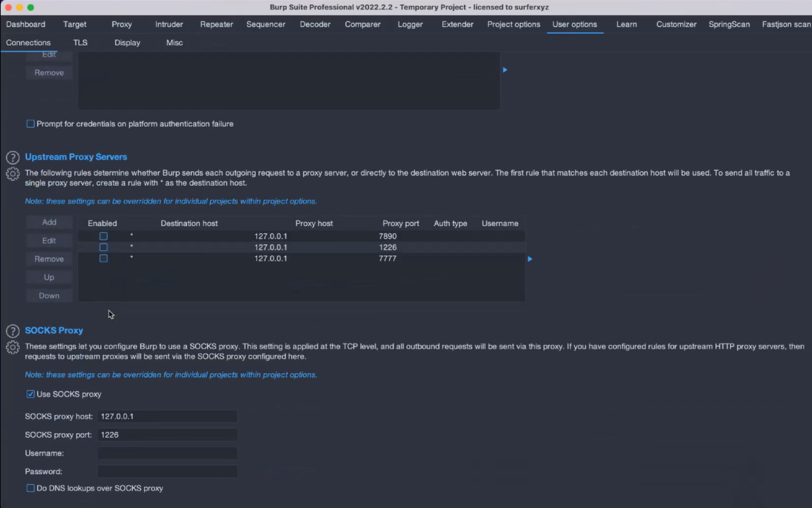Open gear options for Upstream Proxy Servers

12,174
